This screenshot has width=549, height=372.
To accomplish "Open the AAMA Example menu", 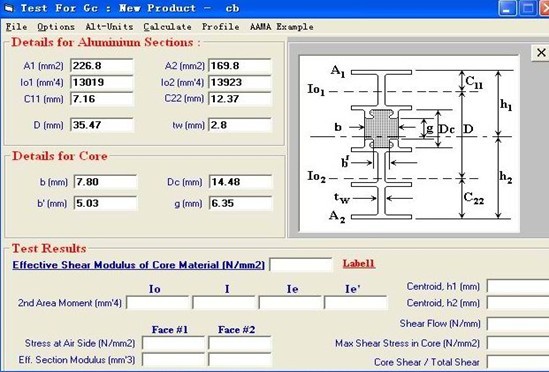I will tap(282, 27).
